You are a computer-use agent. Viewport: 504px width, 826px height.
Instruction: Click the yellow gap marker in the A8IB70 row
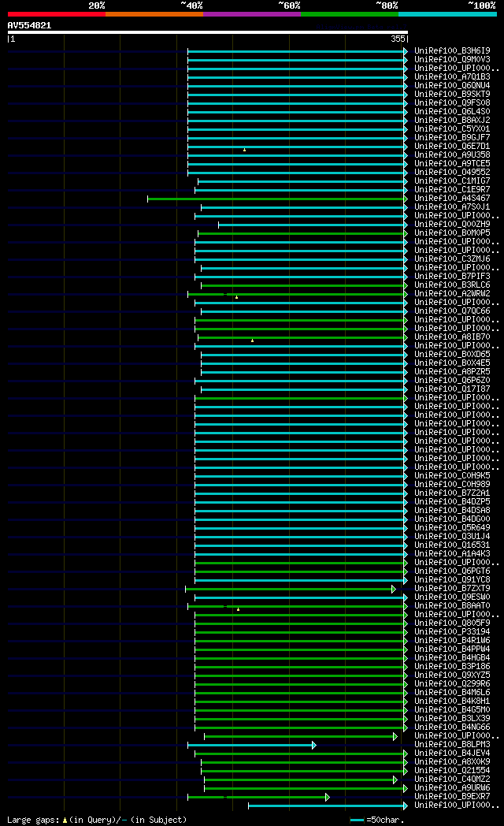253,340
